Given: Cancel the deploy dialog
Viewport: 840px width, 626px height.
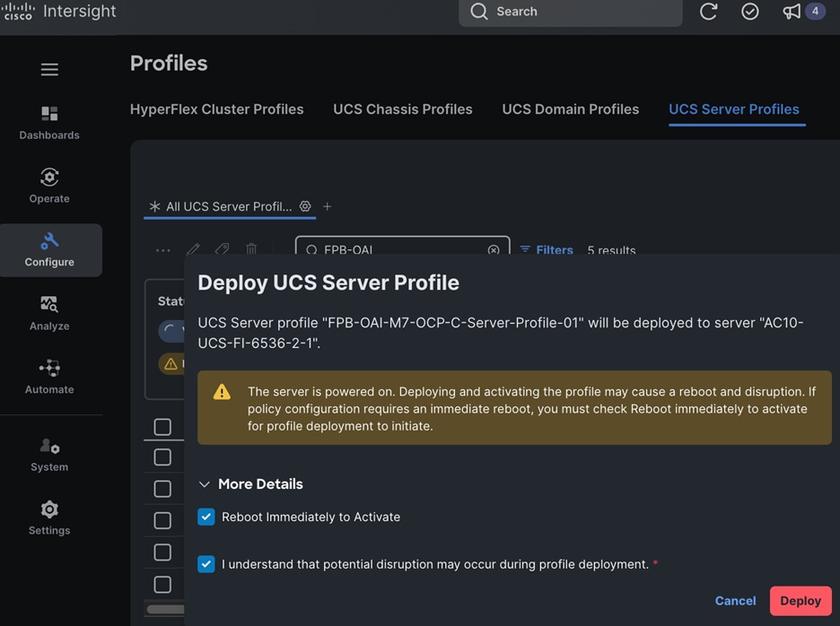Looking at the screenshot, I should pyautogui.click(x=735, y=601).
